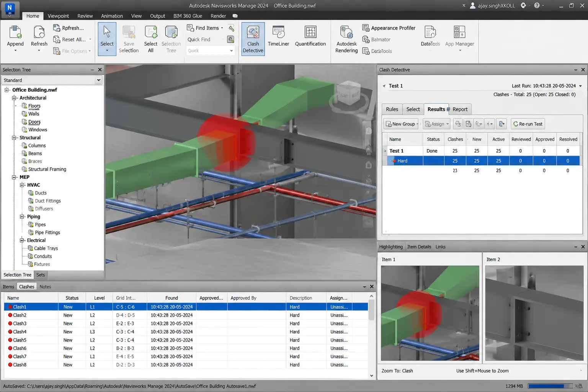Click the Re-run Test button
This screenshot has height=392, width=588.
click(x=528, y=124)
